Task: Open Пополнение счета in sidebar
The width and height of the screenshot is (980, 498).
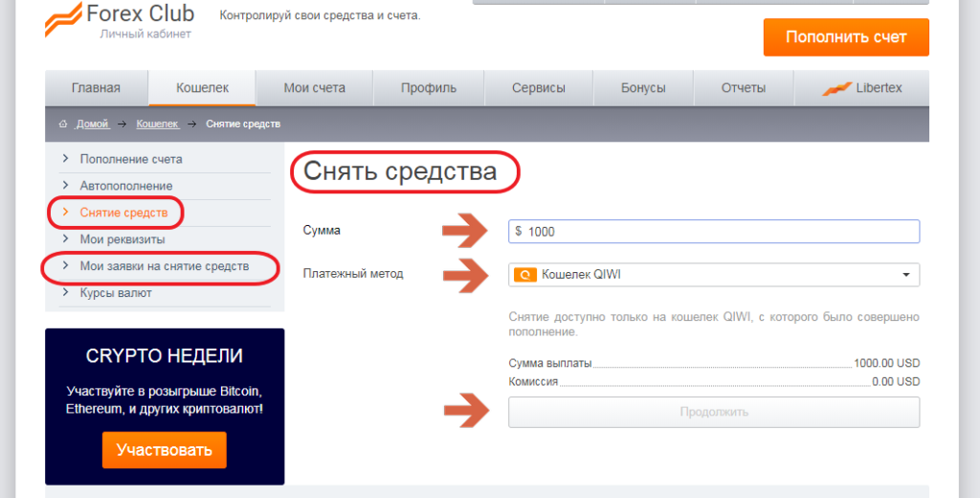Action: [131, 160]
